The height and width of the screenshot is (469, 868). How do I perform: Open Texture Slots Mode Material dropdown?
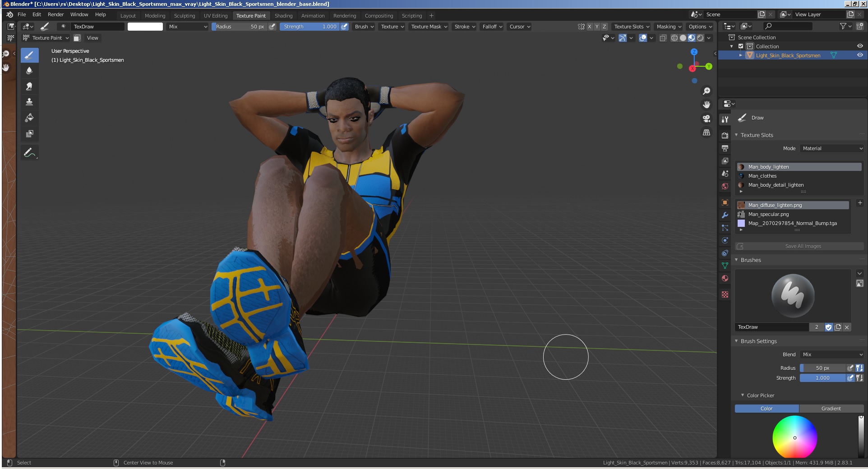[832, 148]
